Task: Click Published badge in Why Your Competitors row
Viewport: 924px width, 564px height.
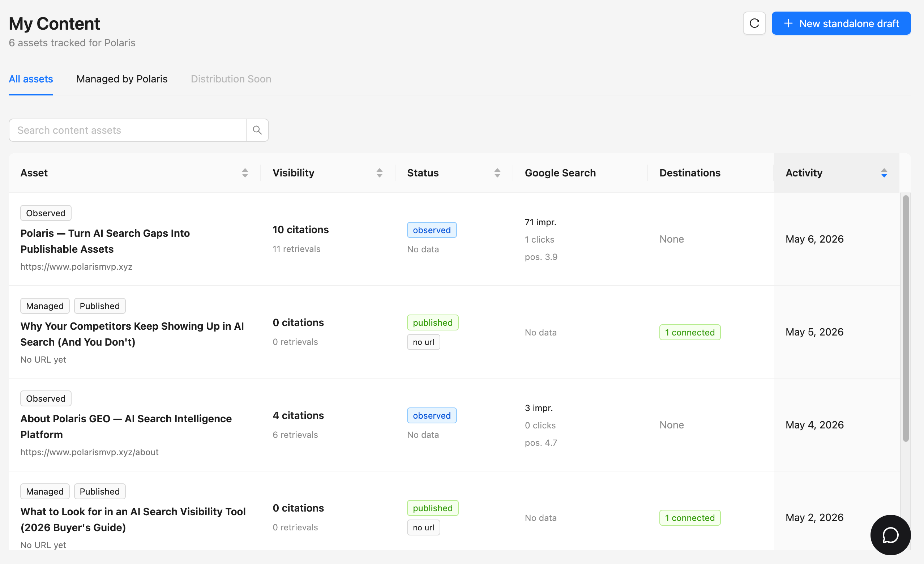Action: (100, 306)
